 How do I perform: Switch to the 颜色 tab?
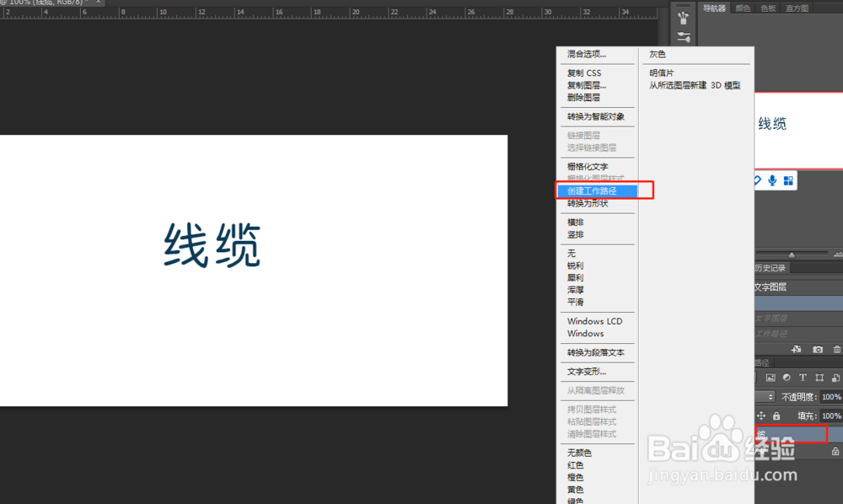pyautogui.click(x=743, y=8)
